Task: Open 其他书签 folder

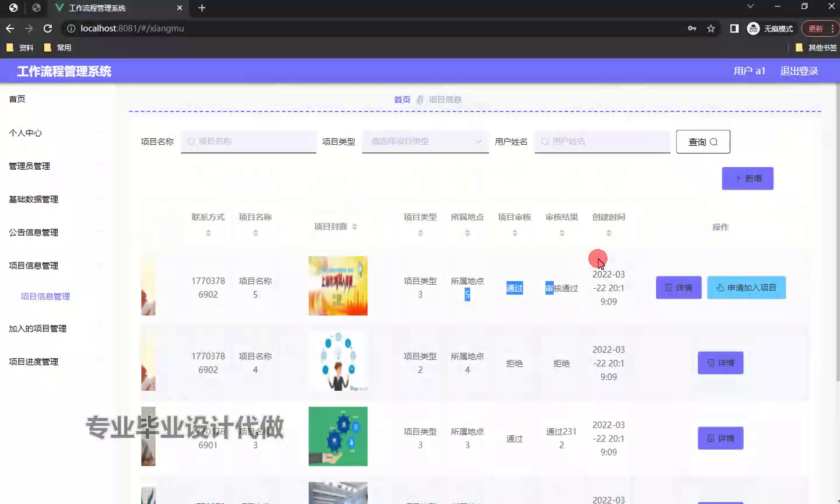Action: tap(816, 48)
